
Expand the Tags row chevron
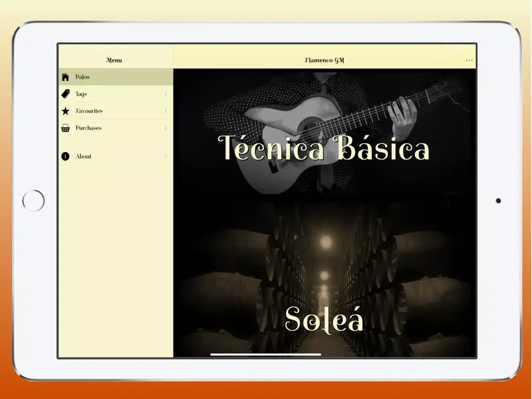[165, 94]
